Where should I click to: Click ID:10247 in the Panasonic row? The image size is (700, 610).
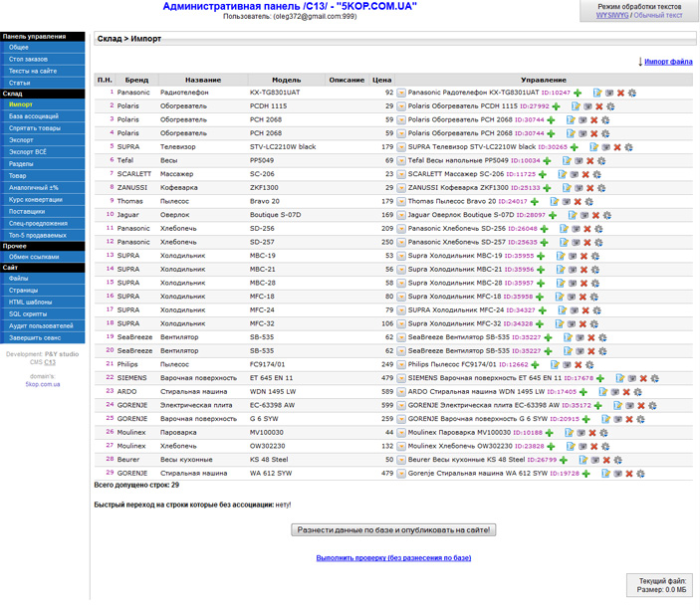[556, 93]
